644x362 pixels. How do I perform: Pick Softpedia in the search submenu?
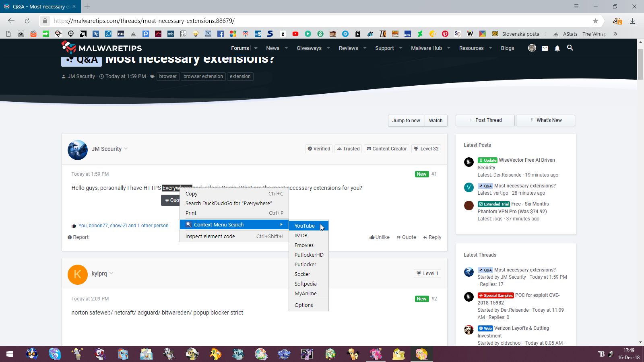pos(309,284)
